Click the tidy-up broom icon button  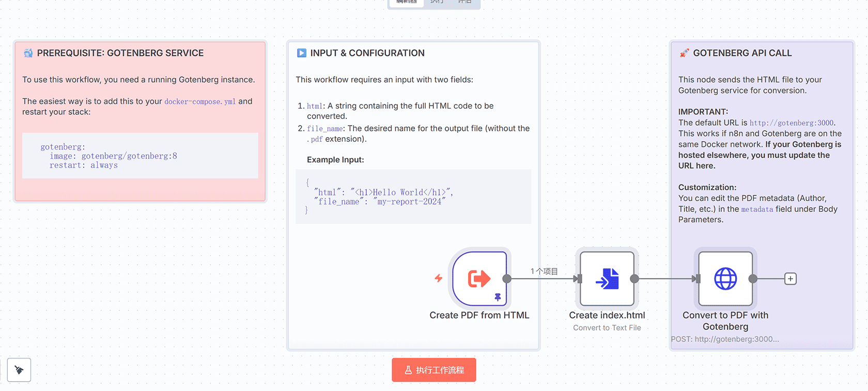pyautogui.click(x=19, y=370)
